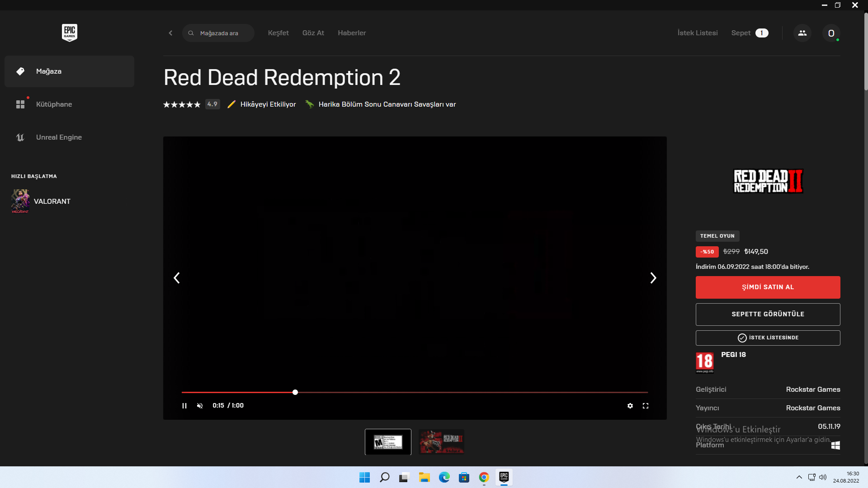Go back with the header arrow

click(170, 33)
